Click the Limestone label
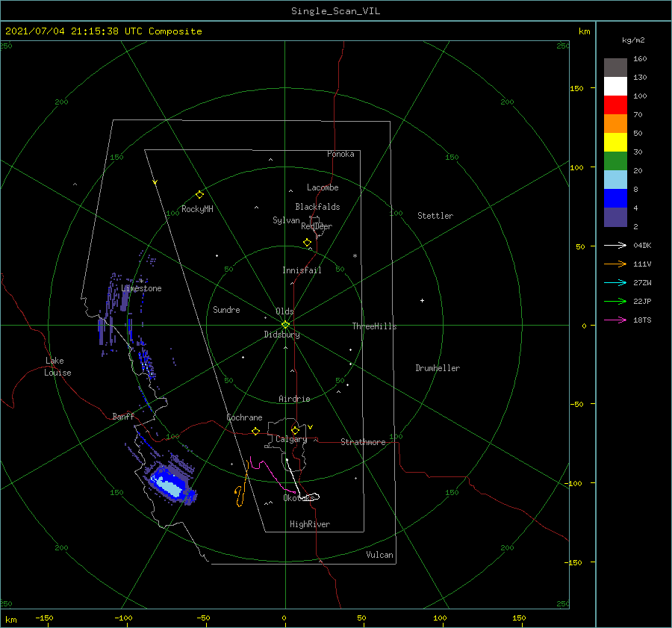Viewport: 672px width, 628px height. tap(141, 288)
